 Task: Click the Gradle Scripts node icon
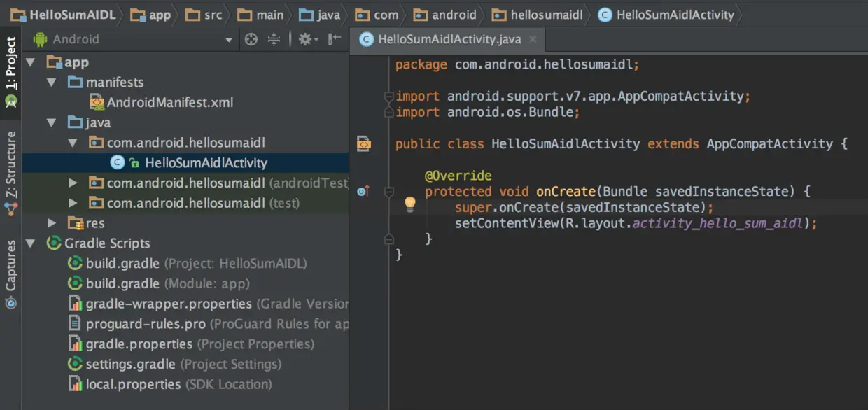(x=53, y=243)
